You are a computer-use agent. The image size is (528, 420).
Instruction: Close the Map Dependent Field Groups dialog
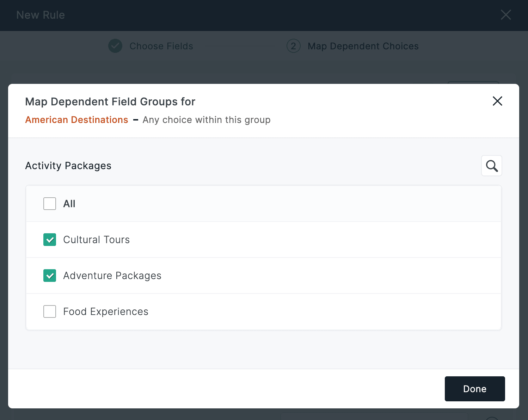(497, 101)
